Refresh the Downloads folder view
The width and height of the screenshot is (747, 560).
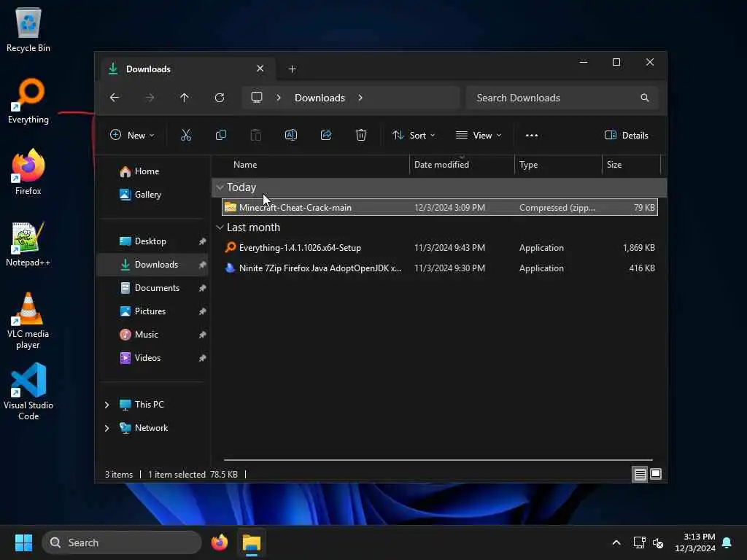click(x=220, y=98)
